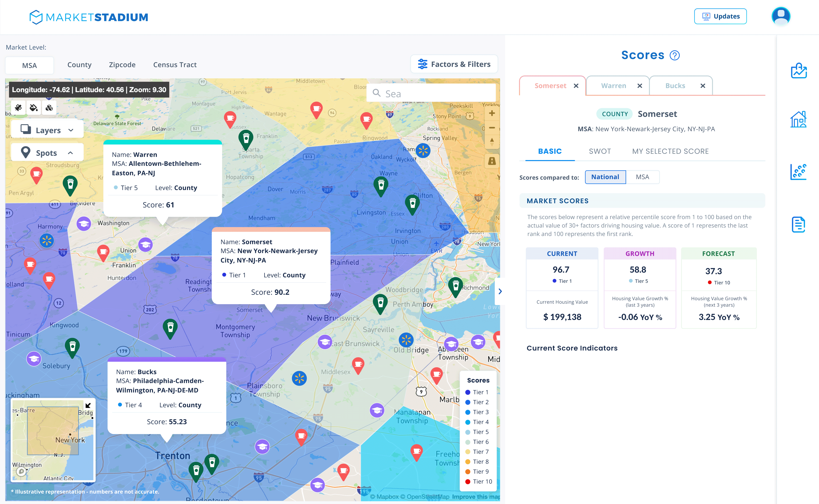Click the Scores help question mark icon
The width and height of the screenshot is (819, 504).
pyautogui.click(x=675, y=55)
